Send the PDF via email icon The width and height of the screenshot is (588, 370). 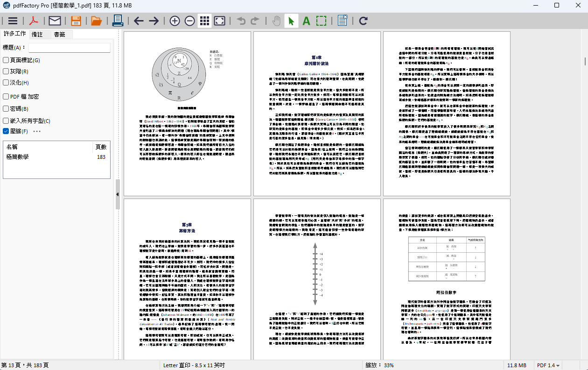pyautogui.click(x=55, y=21)
